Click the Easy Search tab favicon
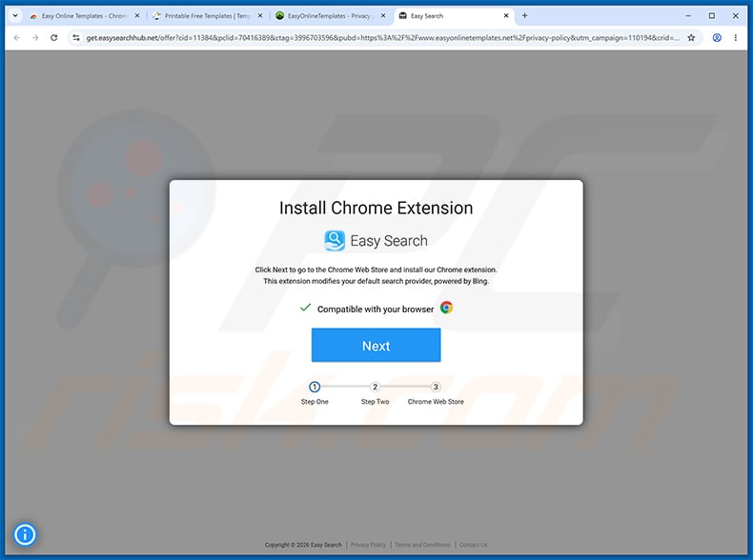 [x=403, y=16]
